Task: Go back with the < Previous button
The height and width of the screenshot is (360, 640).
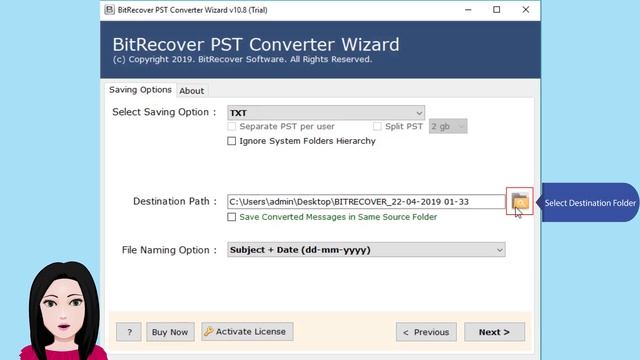Action: pyautogui.click(x=426, y=332)
